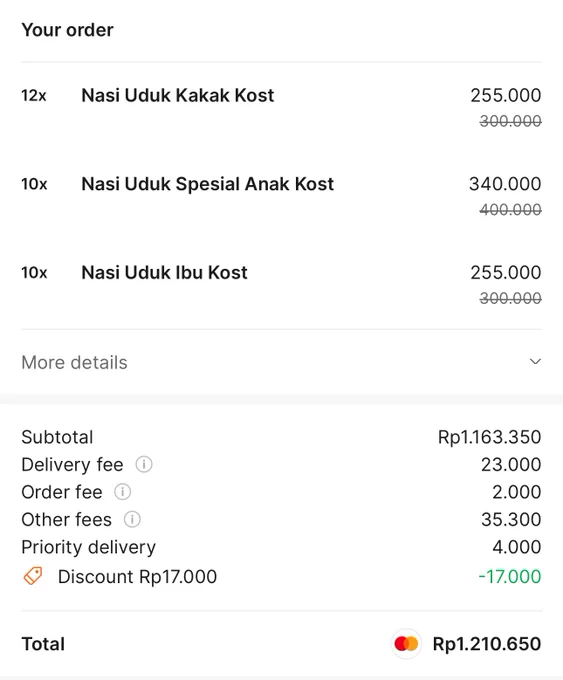Tap the Order fee info icon
The image size is (563, 680).
tap(122, 492)
